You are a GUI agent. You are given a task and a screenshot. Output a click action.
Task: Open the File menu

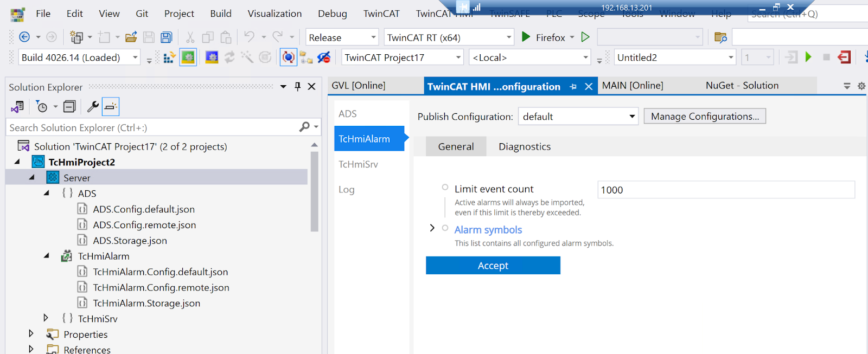coord(43,14)
